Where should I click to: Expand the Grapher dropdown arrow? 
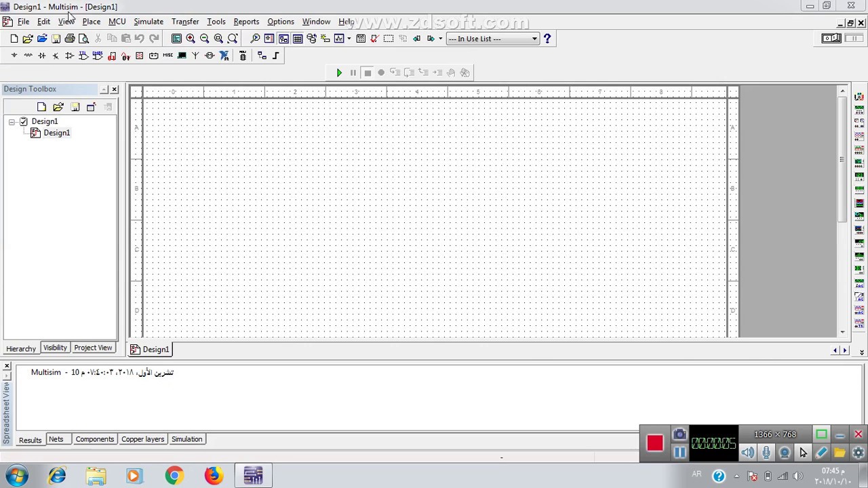349,39
